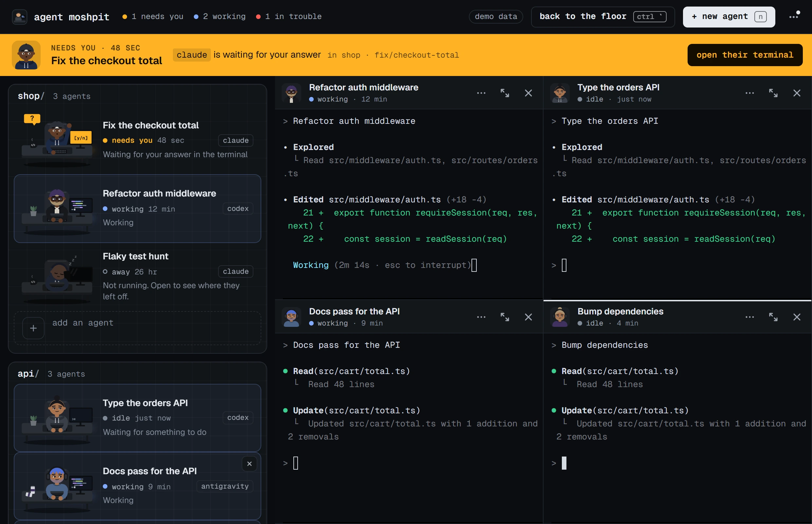The height and width of the screenshot is (524, 812).
Task: Open the top-right more options menu
Action: (x=794, y=16)
